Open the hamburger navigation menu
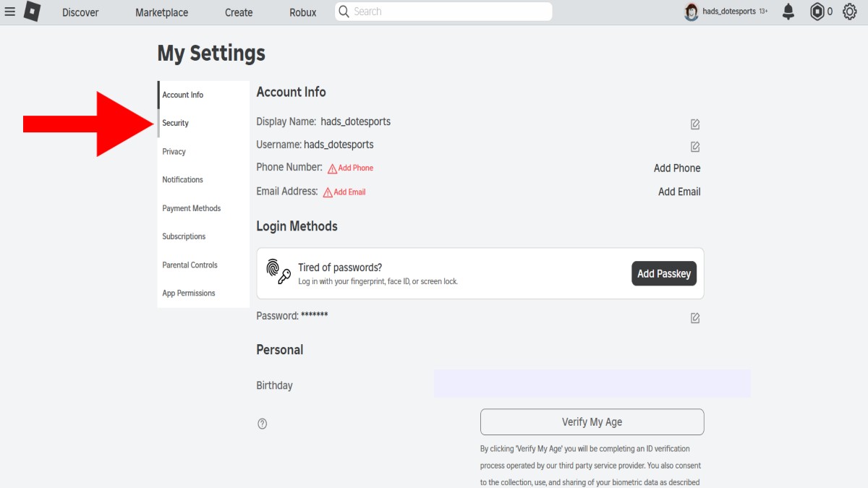This screenshot has width=868, height=488. click(10, 12)
